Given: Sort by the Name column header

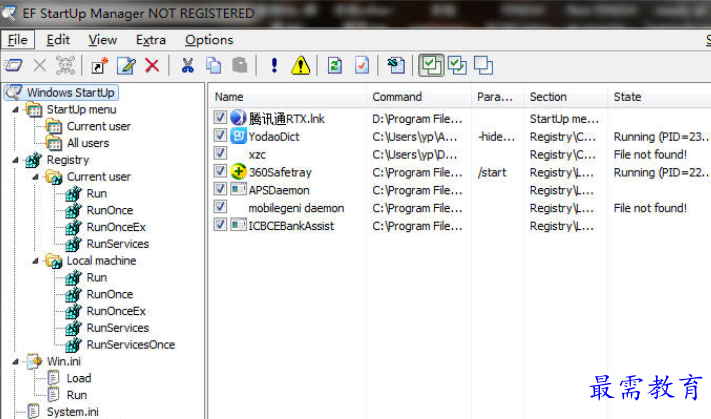Looking at the screenshot, I should click(288, 97).
